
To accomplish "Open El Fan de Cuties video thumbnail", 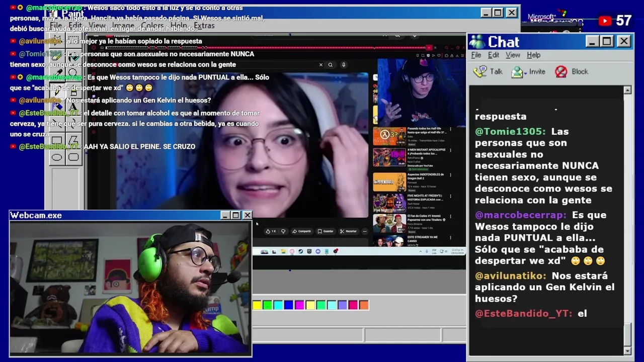I will (x=389, y=224).
